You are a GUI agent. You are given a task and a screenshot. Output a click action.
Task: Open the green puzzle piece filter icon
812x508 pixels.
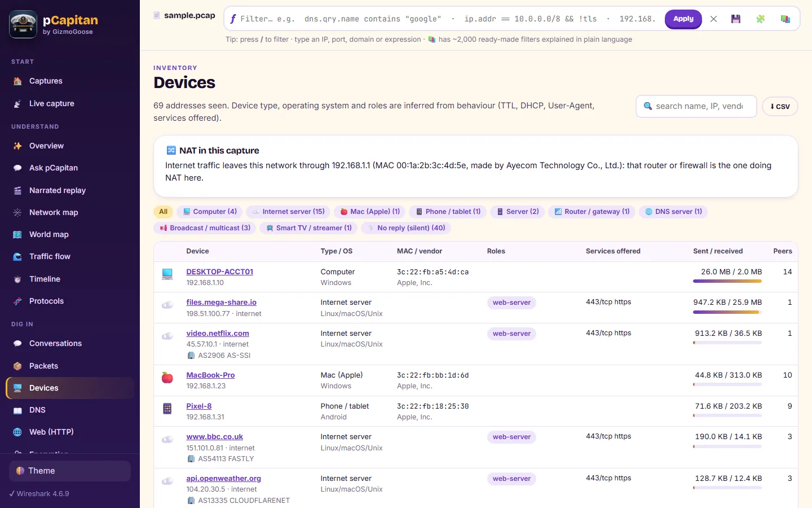pos(760,19)
